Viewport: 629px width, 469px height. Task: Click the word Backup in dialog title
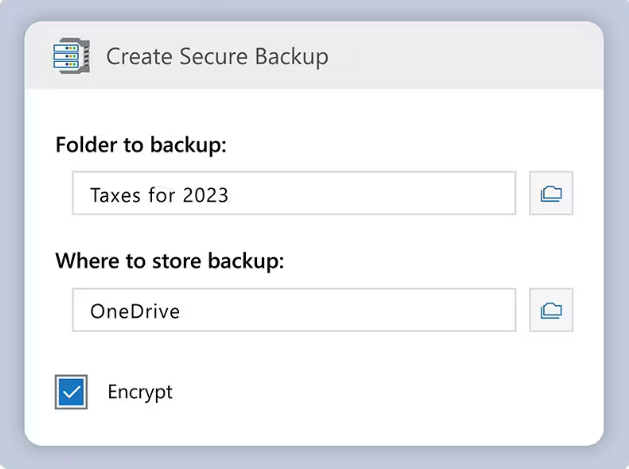tap(290, 56)
